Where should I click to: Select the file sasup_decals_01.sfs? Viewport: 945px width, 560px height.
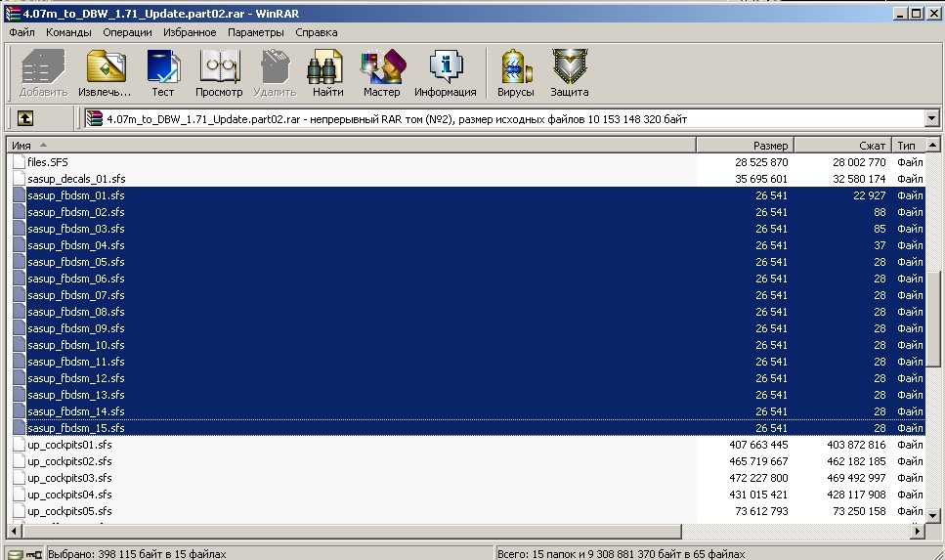[76, 179]
